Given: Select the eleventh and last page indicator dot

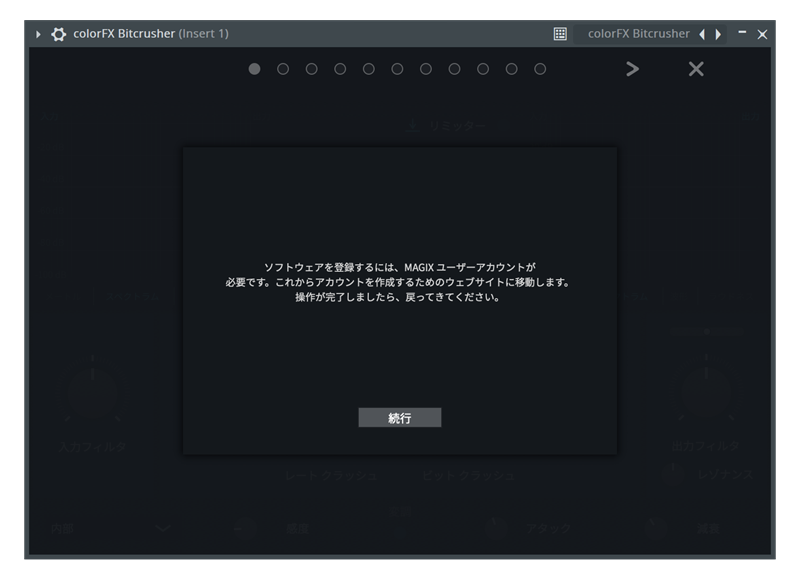Looking at the screenshot, I should [540, 69].
